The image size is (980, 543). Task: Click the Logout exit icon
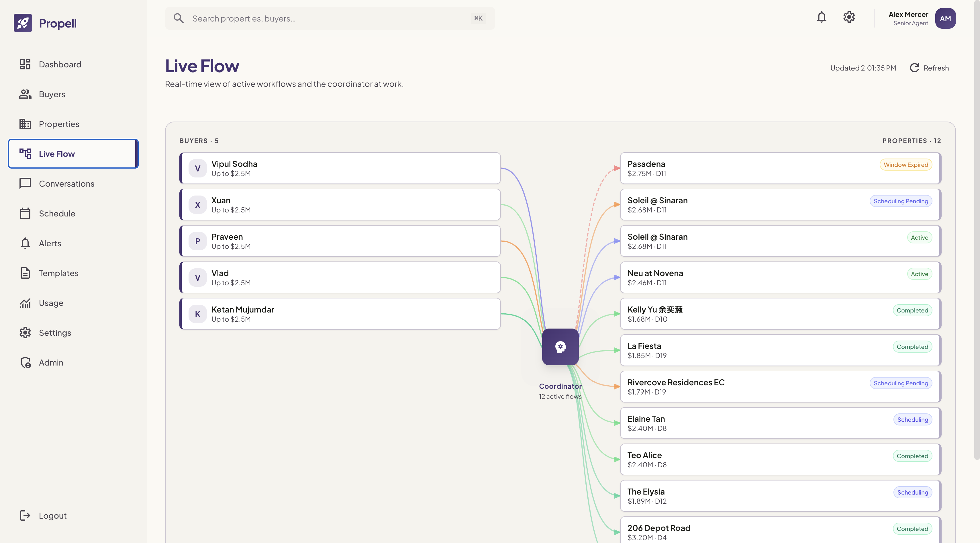point(25,515)
